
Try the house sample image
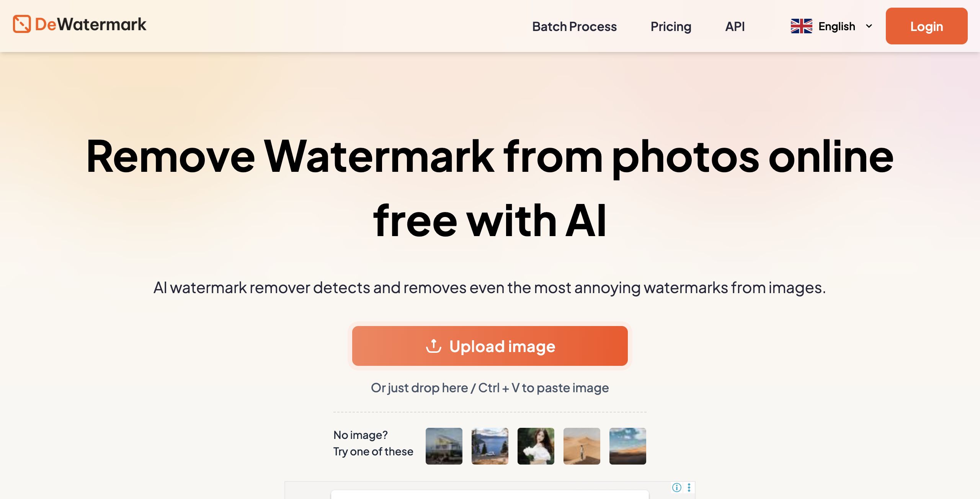coord(444,446)
